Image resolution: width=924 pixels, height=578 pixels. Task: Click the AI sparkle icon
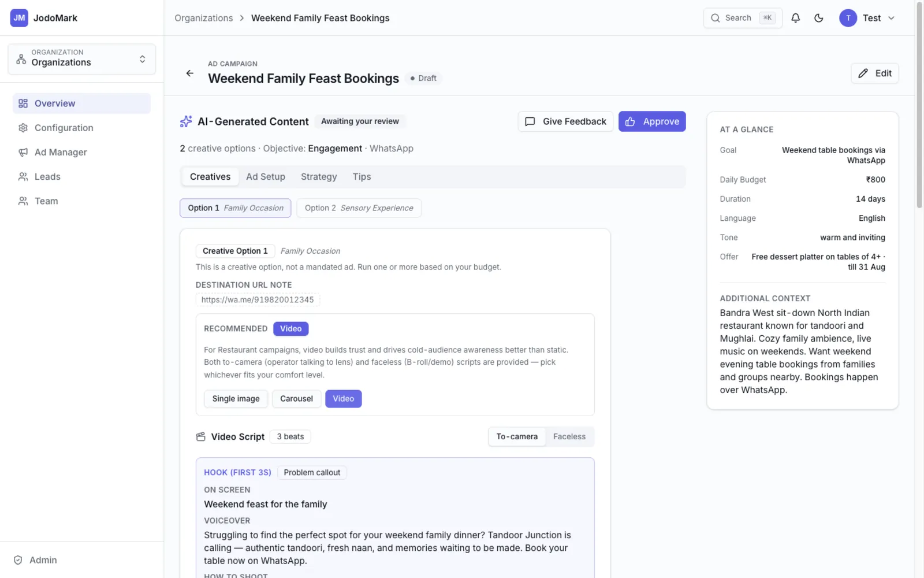[186, 121]
